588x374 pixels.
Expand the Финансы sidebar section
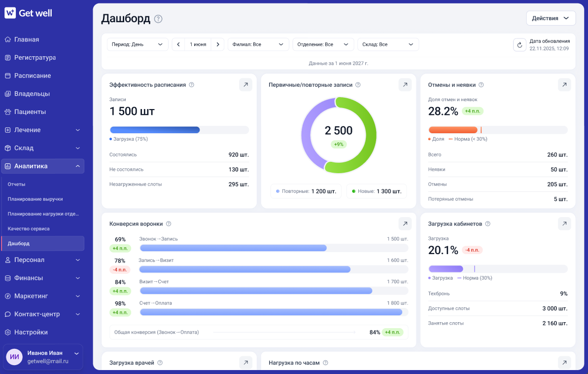point(43,278)
